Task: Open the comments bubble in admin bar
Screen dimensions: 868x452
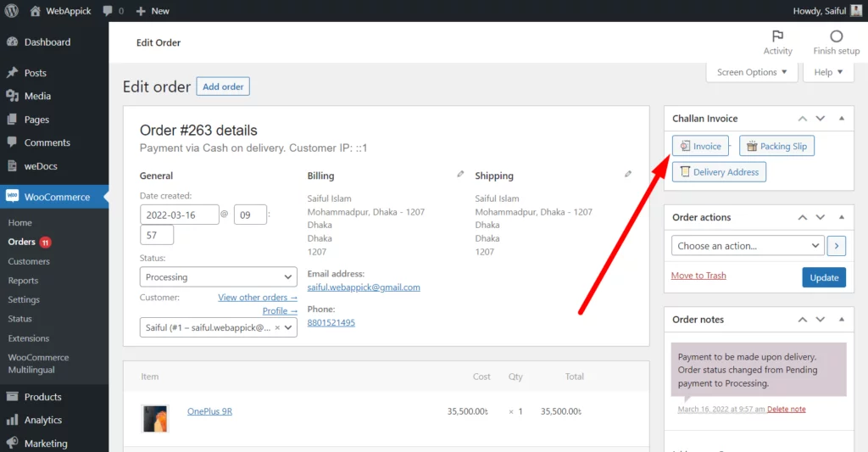Action: pos(108,10)
